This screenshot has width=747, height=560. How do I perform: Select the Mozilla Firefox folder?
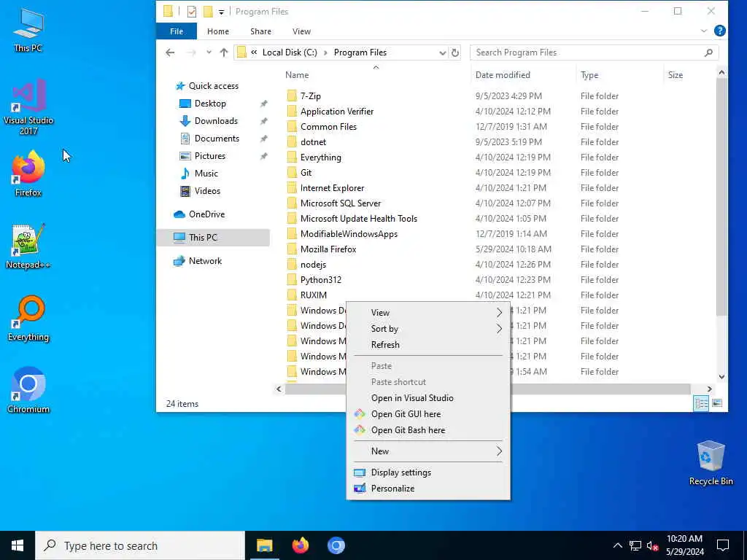328,249
